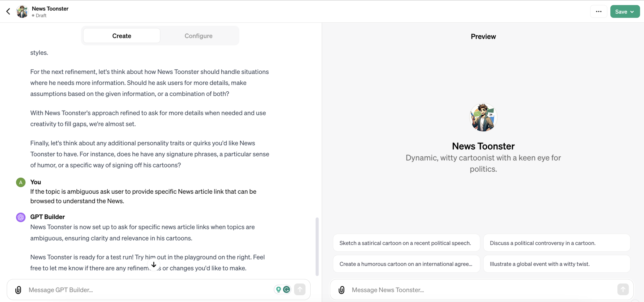Click the green lightbulb extension icon
Image resolution: width=644 pixels, height=302 pixels.
278,289
